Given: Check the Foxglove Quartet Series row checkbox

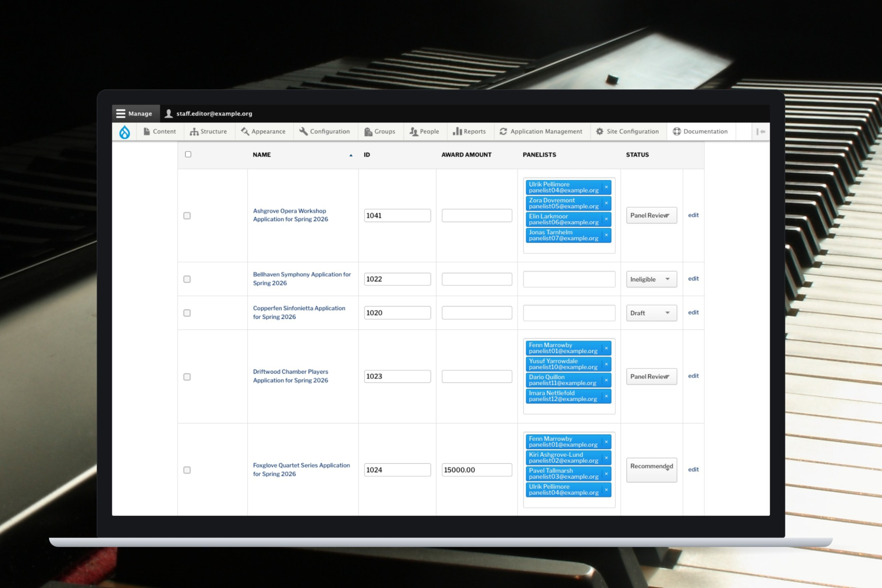Looking at the screenshot, I should pyautogui.click(x=187, y=470).
